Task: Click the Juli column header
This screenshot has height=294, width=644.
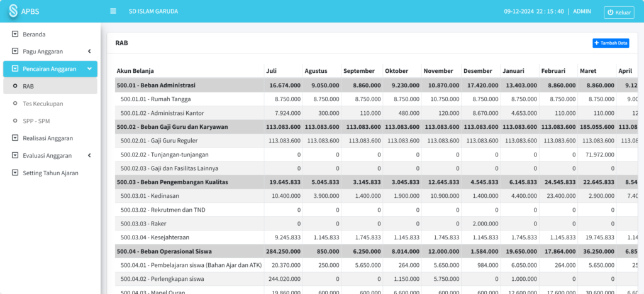Action: (x=284, y=70)
